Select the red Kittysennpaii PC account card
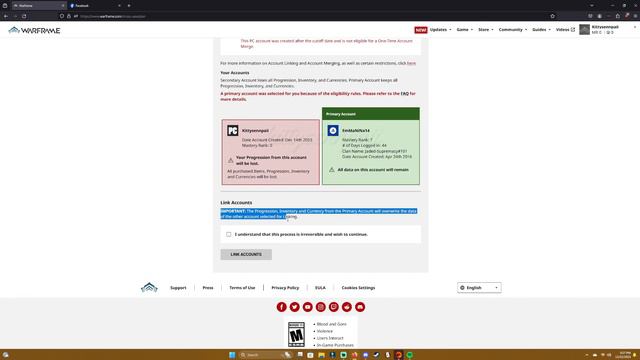Image resolution: width=640 pixels, height=360 pixels. pos(271,152)
